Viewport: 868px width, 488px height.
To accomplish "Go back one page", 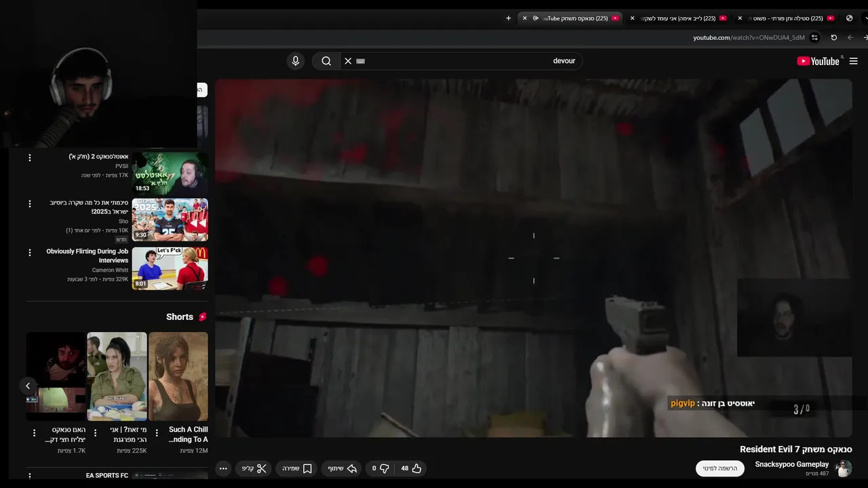I will coord(850,37).
